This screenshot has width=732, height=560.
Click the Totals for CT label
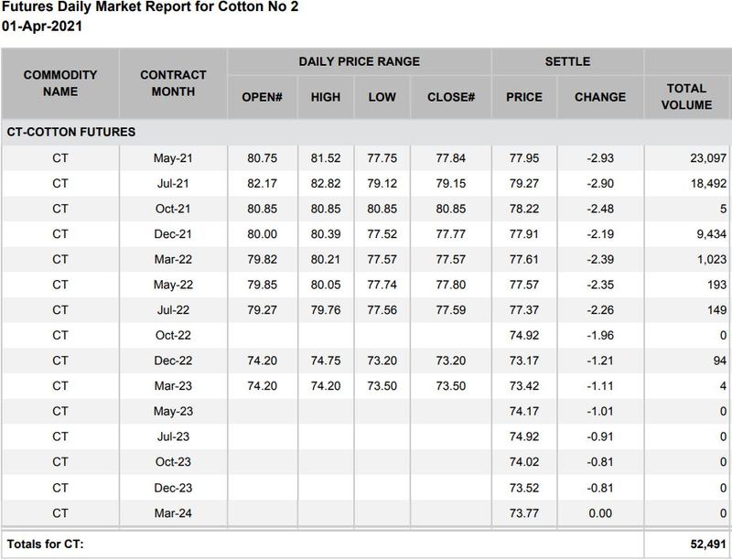coord(45,544)
